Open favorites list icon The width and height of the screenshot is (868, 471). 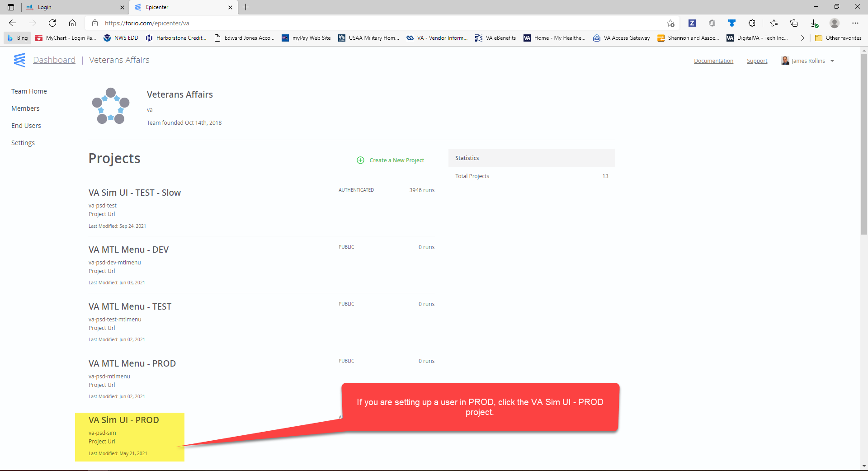click(x=774, y=23)
